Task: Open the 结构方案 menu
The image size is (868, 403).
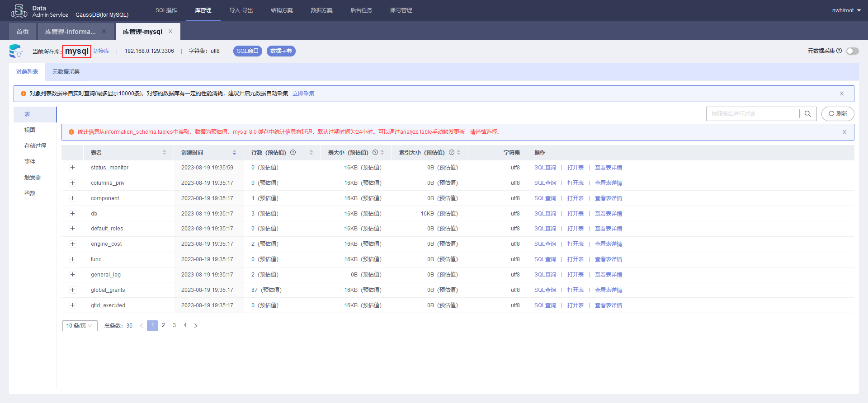Action: (x=282, y=10)
